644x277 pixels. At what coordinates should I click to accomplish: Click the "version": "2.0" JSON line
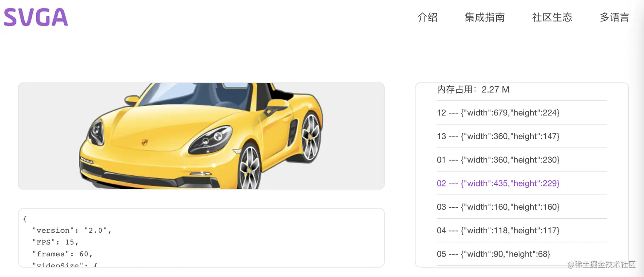72,230
